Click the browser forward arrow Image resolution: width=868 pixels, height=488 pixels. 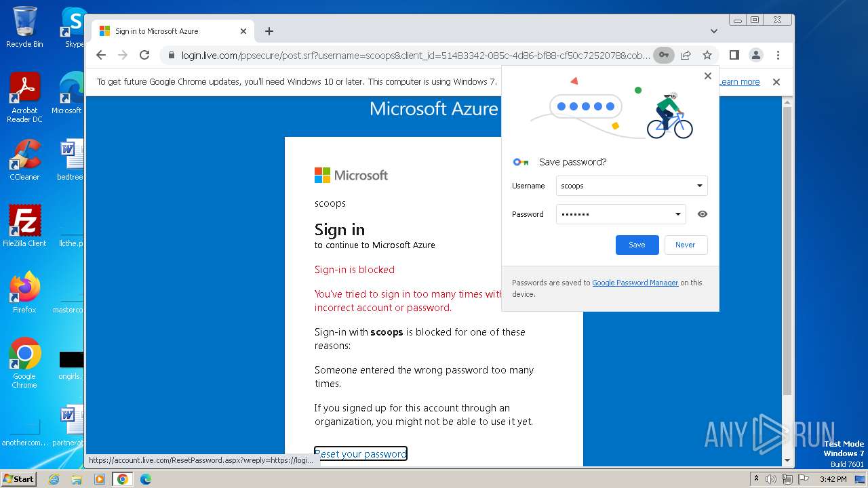pos(123,55)
